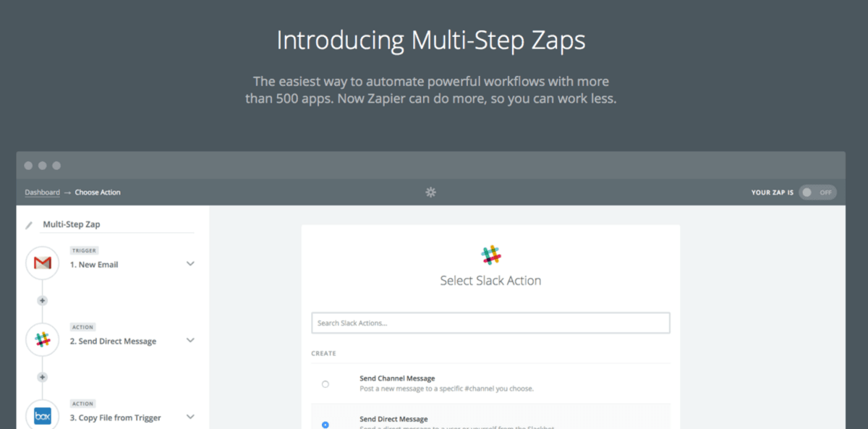Viewport: 868px width, 429px height.
Task: Click the Box icon for step 3
Action: (43, 417)
